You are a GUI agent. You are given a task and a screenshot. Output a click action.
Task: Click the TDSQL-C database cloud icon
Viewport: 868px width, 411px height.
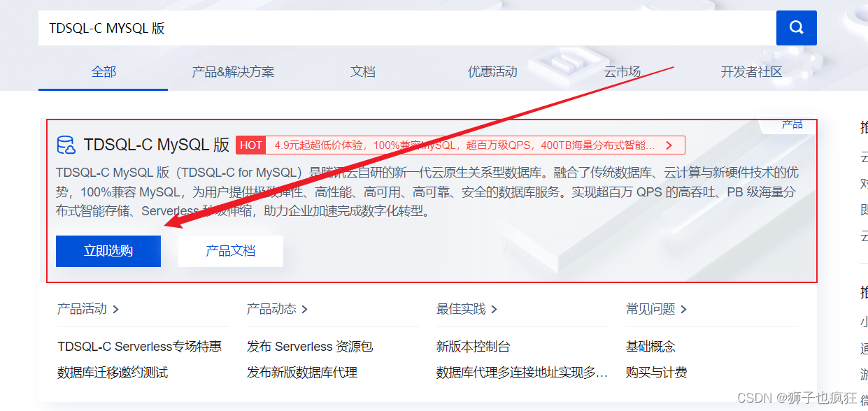[x=66, y=145]
